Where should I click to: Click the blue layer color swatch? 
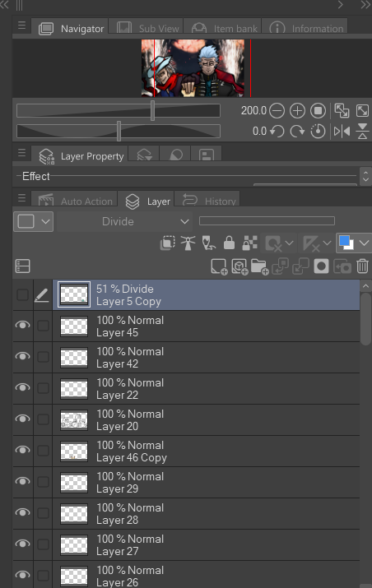(346, 243)
